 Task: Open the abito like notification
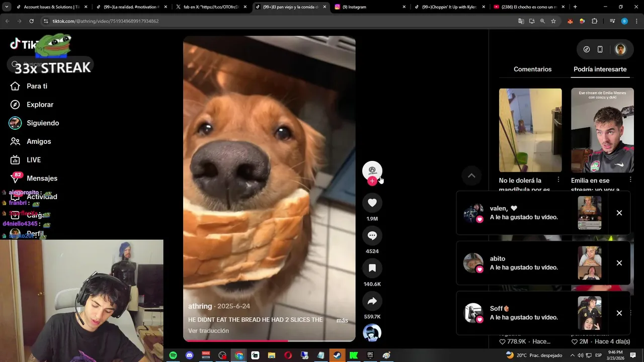543,263
